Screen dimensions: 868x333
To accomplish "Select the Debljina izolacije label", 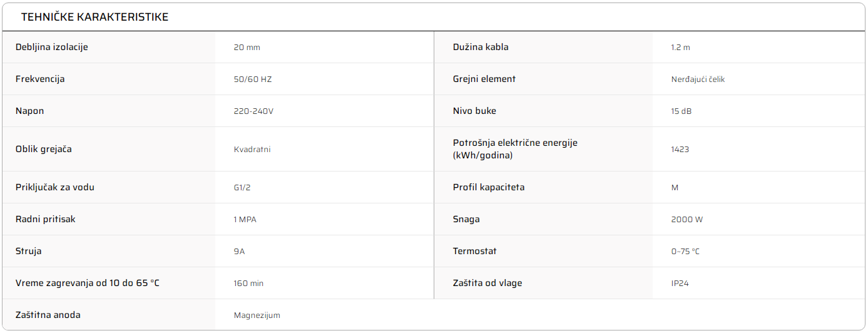I will [51, 47].
